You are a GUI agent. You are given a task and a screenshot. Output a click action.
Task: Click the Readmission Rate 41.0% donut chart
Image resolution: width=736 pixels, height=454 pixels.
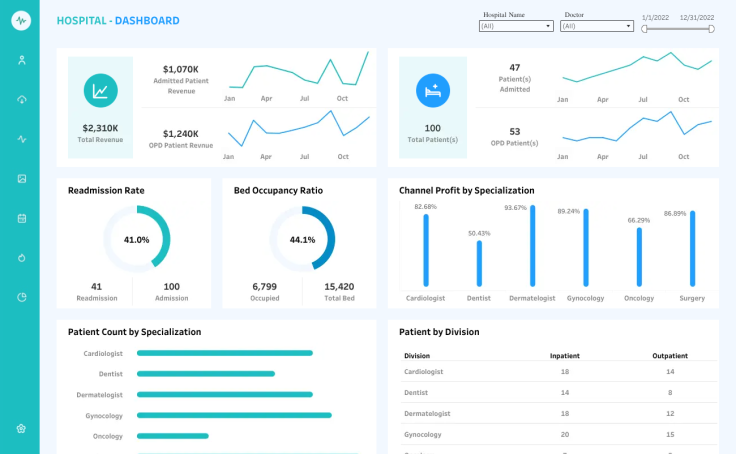tap(137, 239)
